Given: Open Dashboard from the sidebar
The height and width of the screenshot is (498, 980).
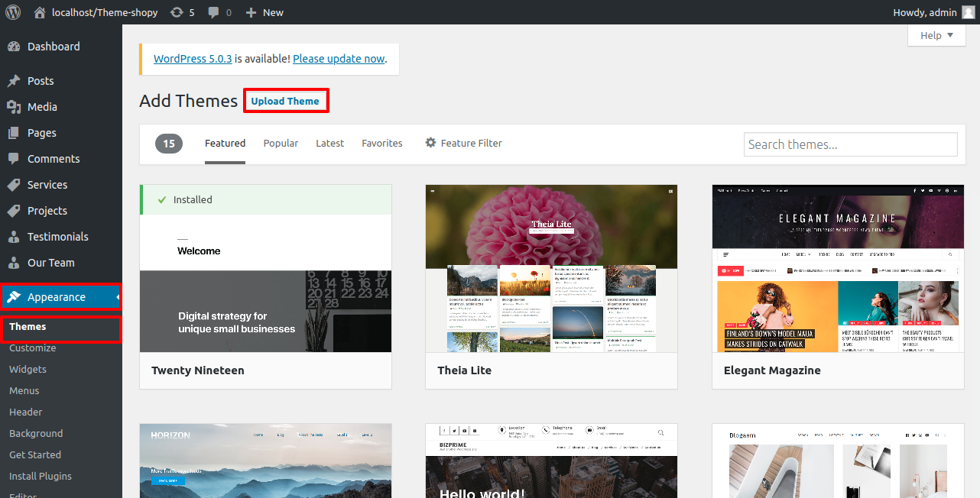Looking at the screenshot, I should click(x=54, y=47).
